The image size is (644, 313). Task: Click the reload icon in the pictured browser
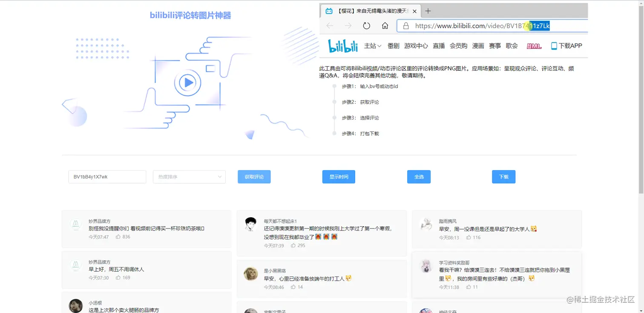[x=367, y=26]
